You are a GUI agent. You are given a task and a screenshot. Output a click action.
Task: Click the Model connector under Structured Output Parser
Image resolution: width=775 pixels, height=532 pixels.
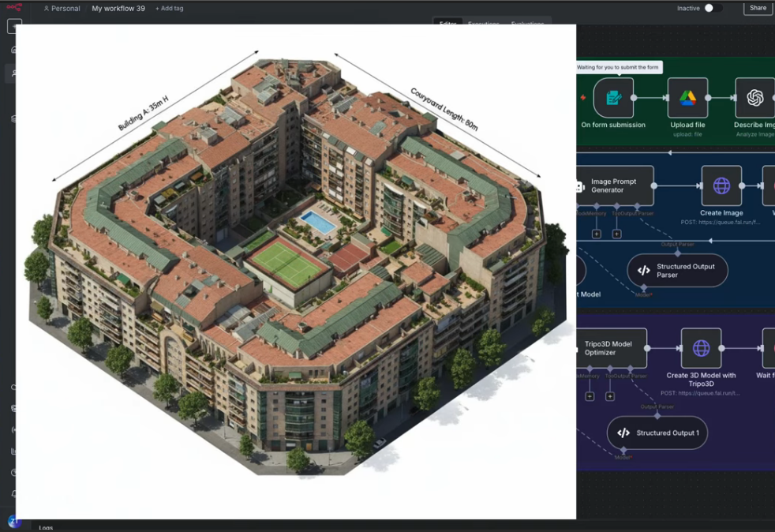point(643,288)
